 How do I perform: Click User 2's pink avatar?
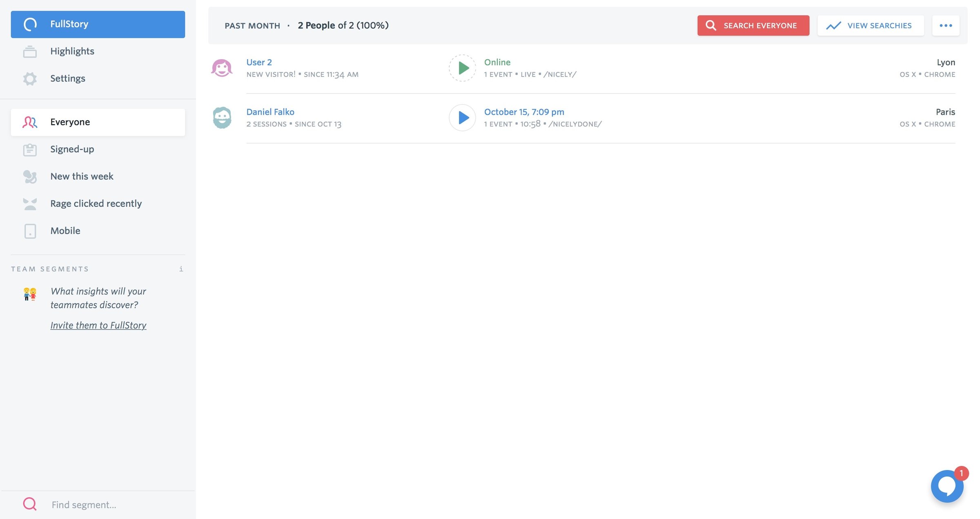222,68
